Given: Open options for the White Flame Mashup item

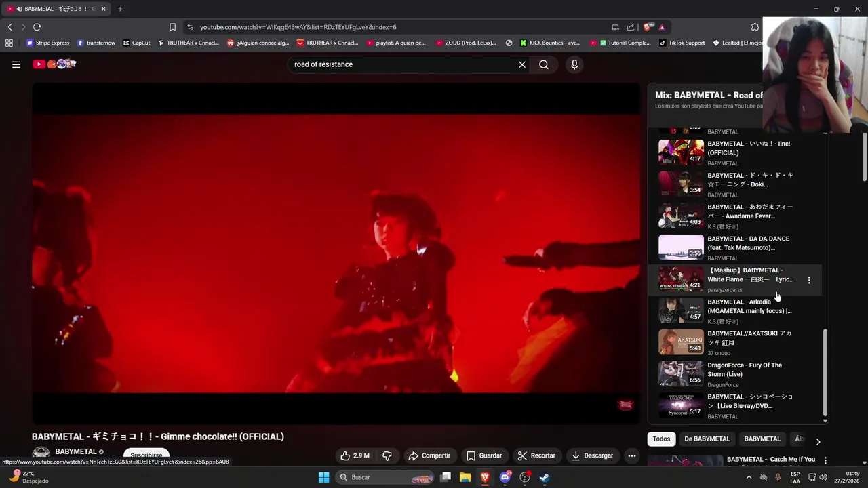Looking at the screenshot, I should pos(809,280).
